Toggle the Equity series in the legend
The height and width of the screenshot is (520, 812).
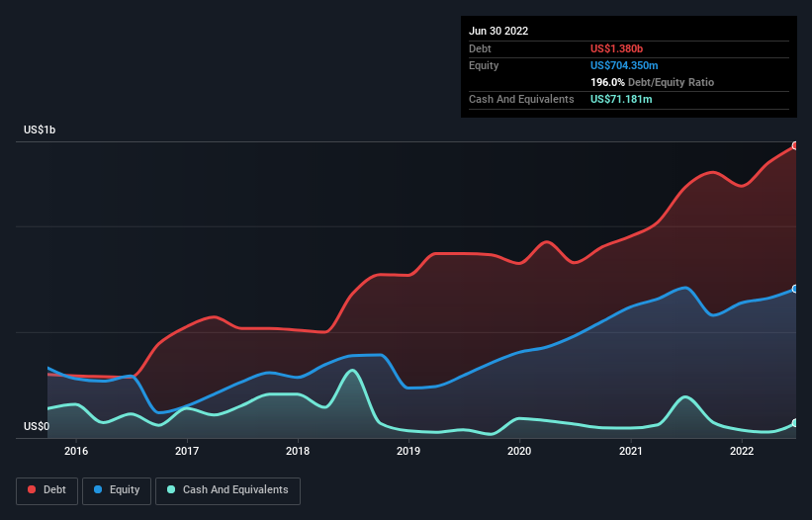pos(117,490)
